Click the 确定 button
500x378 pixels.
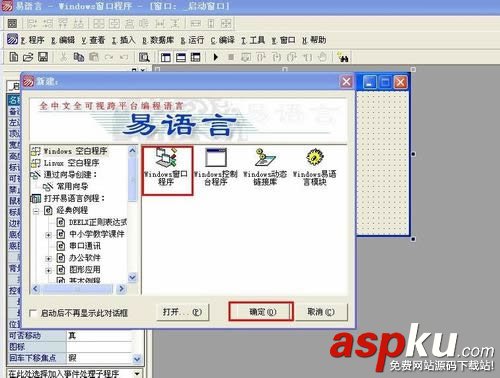(x=261, y=312)
